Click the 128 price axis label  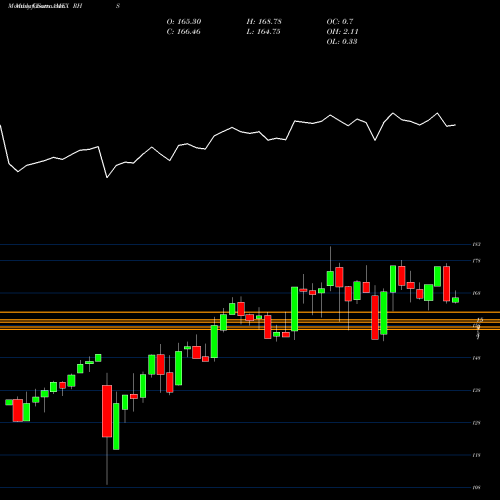tap(476, 423)
